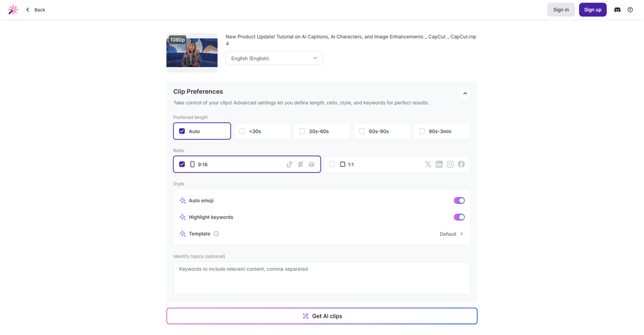Select the 1:1 ratio checkbox

point(332,164)
